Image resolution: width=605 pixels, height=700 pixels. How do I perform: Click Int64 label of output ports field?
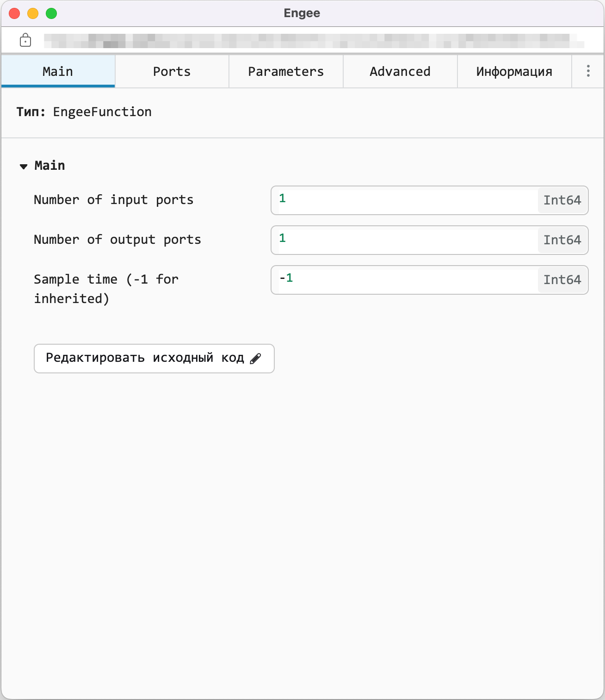click(562, 240)
